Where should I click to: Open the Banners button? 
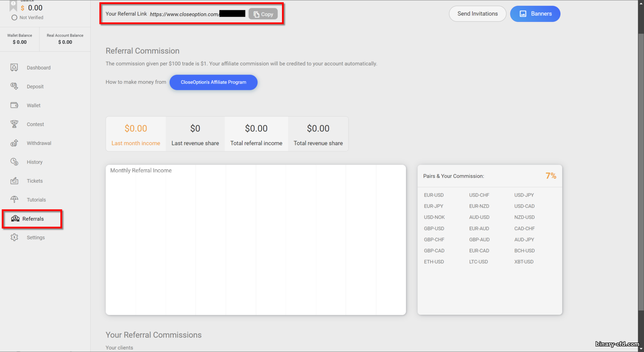tap(535, 14)
